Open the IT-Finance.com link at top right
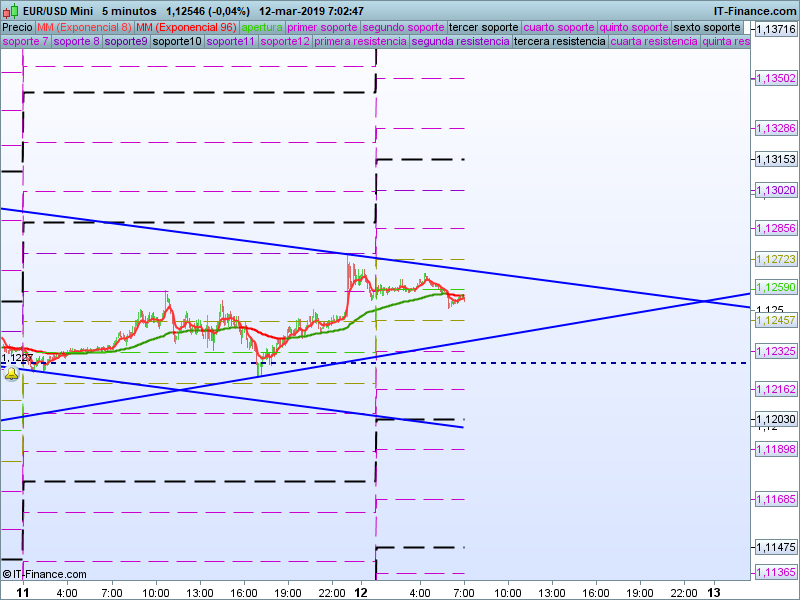This screenshot has width=800, height=600. tap(746, 11)
